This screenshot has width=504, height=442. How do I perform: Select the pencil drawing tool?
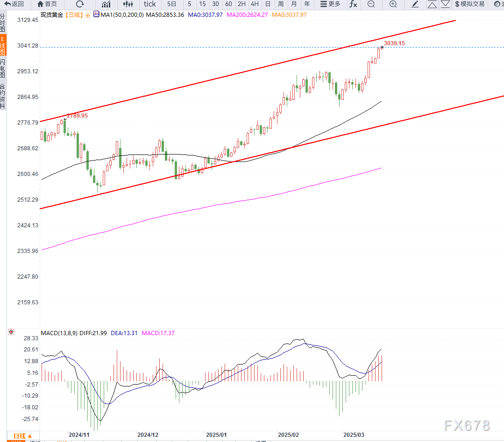click(415, 4)
